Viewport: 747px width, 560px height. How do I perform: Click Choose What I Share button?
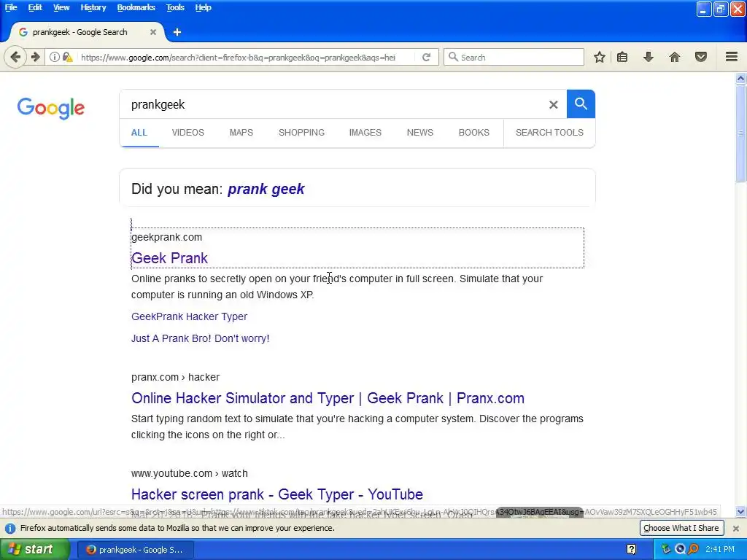tap(681, 528)
